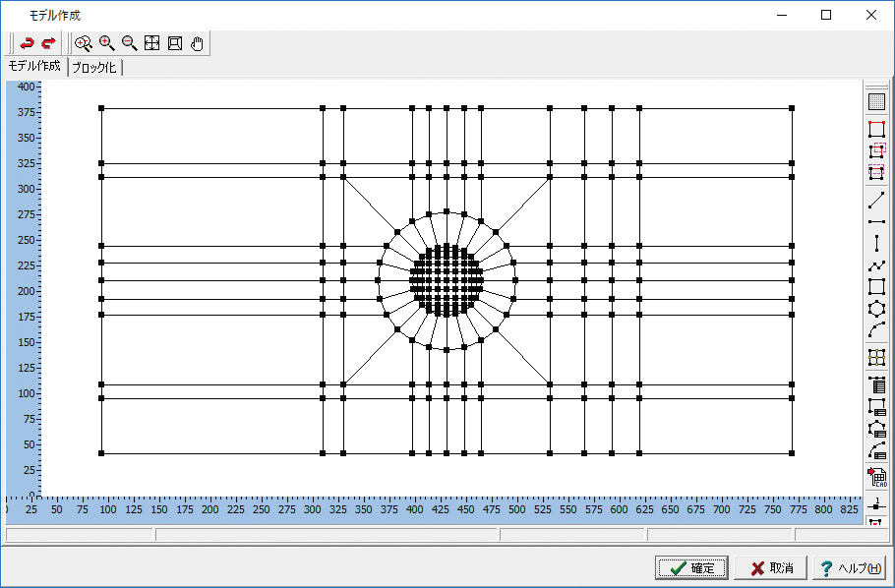Select the mesh grid with yellow nodes tool

[x=876, y=358]
